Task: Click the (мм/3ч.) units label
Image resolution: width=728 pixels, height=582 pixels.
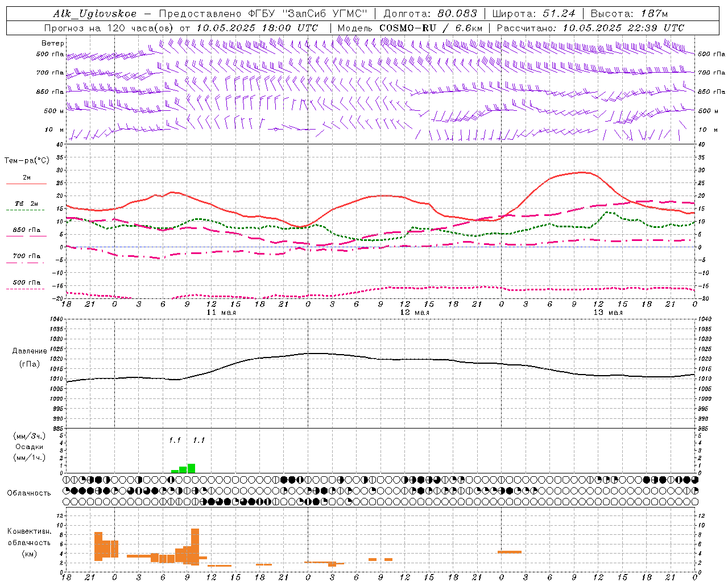Action: (29, 436)
